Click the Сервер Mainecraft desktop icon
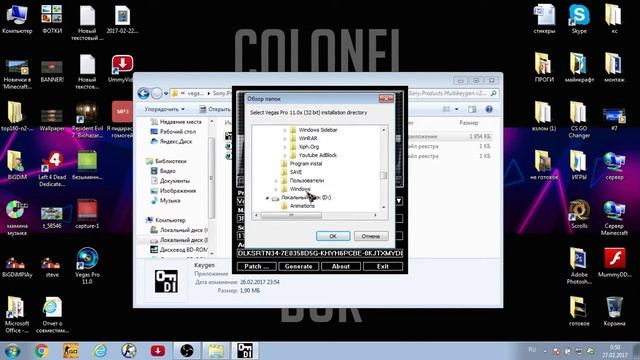 click(614, 218)
